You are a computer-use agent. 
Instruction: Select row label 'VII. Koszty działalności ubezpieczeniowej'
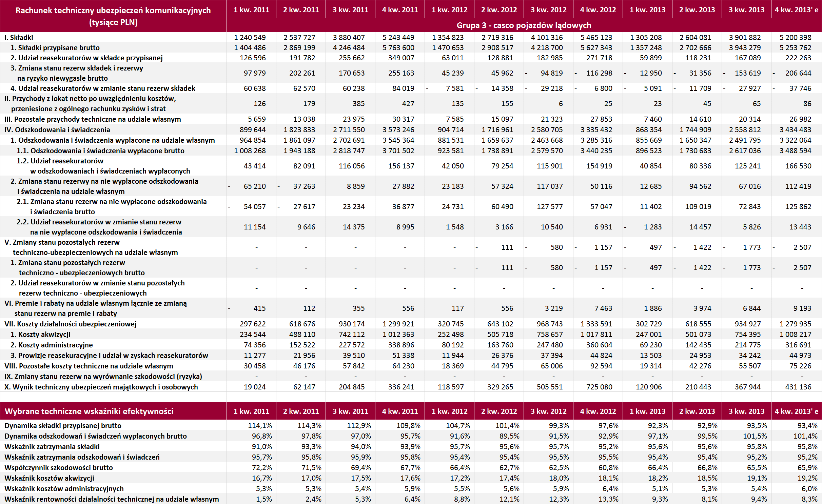[70, 324]
